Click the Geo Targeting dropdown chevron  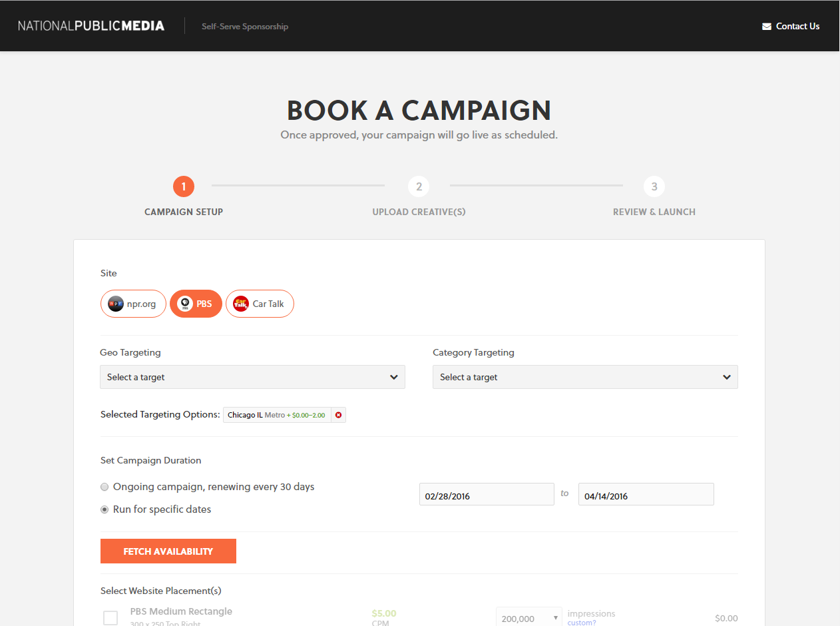click(394, 378)
